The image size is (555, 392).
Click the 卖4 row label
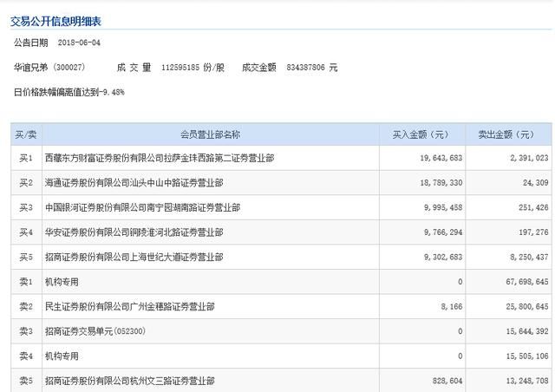click(x=26, y=356)
